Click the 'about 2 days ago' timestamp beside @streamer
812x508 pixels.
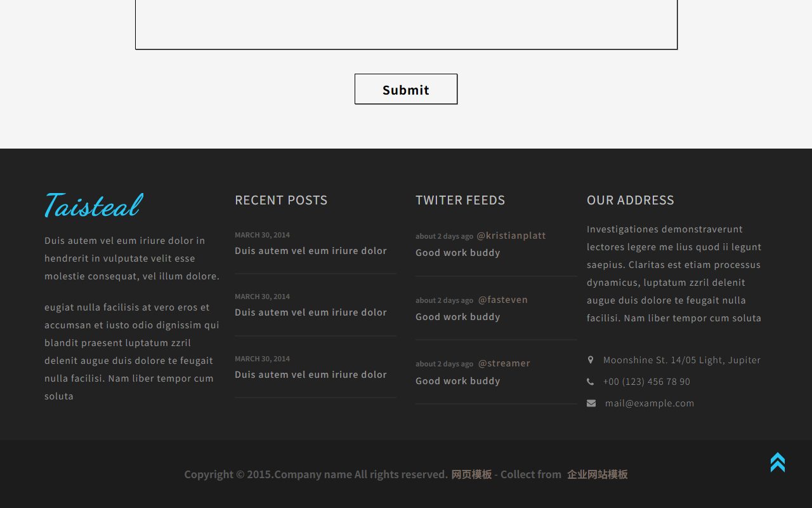pyautogui.click(x=444, y=364)
